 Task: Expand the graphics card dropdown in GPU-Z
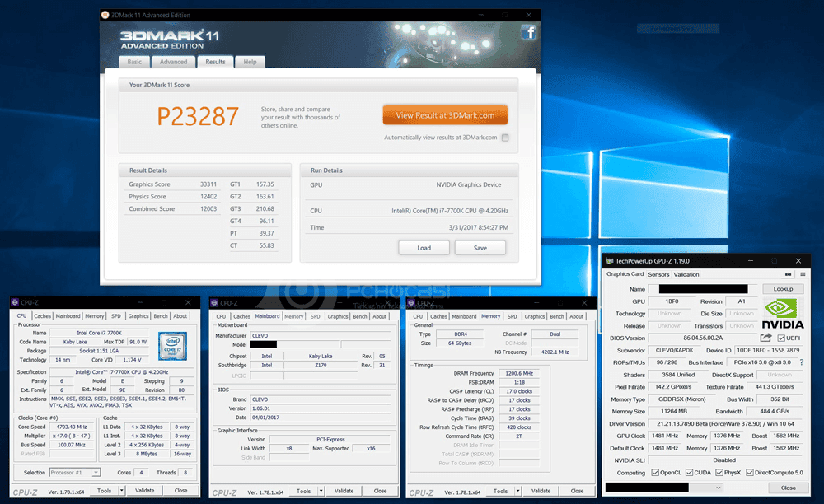pos(718,488)
